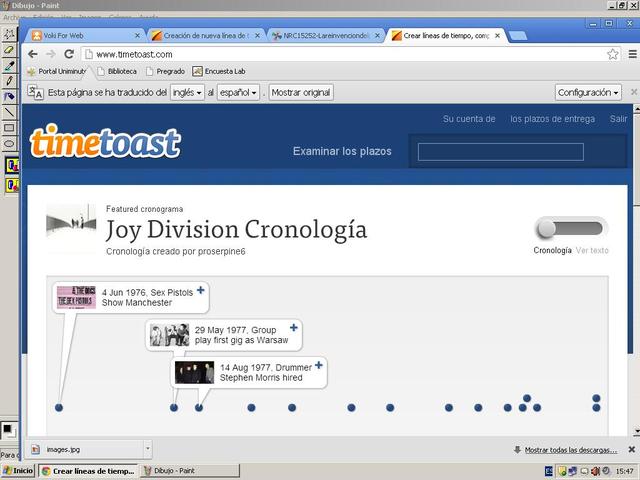Select the Eraser tool in Paint
The height and width of the screenshot is (480, 640).
[9, 50]
